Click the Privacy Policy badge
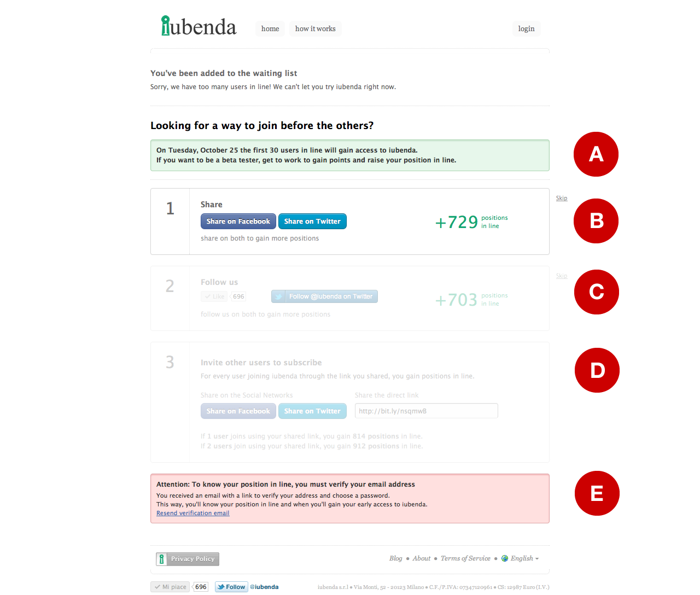This screenshot has height=595, width=700. (x=188, y=559)
